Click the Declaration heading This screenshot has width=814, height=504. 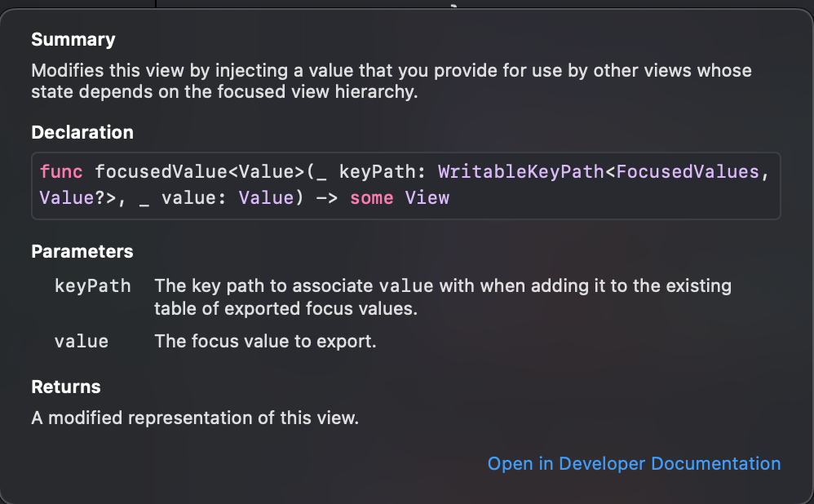tap(82, 132)
